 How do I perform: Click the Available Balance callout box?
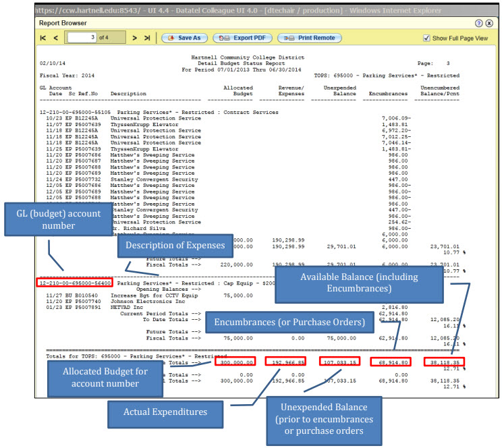359,283
